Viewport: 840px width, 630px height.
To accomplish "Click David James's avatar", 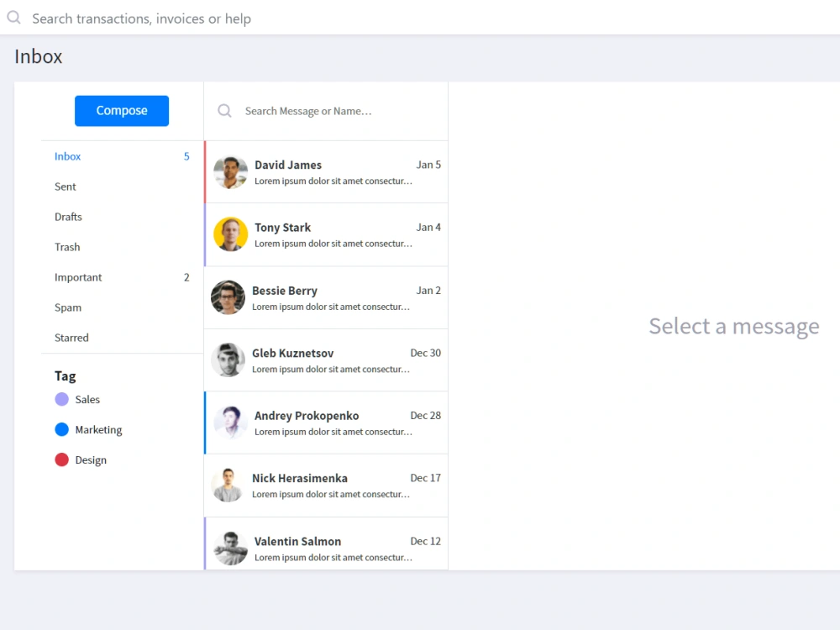I will click(x=230, y=172).
